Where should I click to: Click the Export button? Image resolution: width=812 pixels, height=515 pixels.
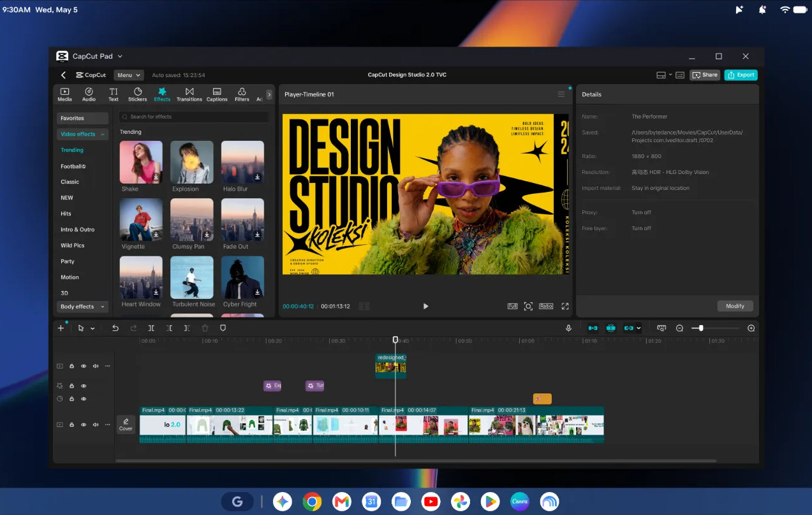pos(741,75)
